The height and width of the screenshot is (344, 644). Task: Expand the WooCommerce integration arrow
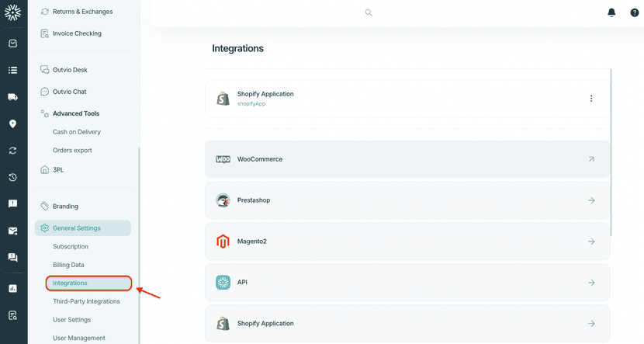(591, 159)
